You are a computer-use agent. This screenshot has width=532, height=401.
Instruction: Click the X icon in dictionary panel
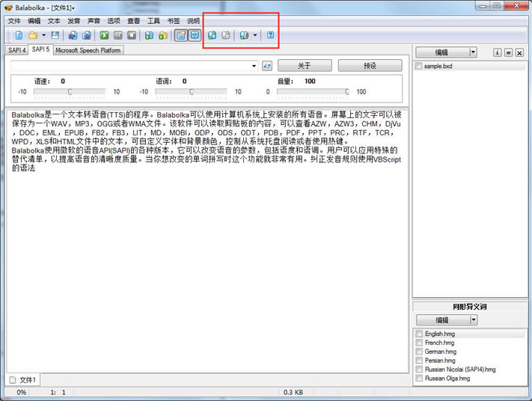519,52
